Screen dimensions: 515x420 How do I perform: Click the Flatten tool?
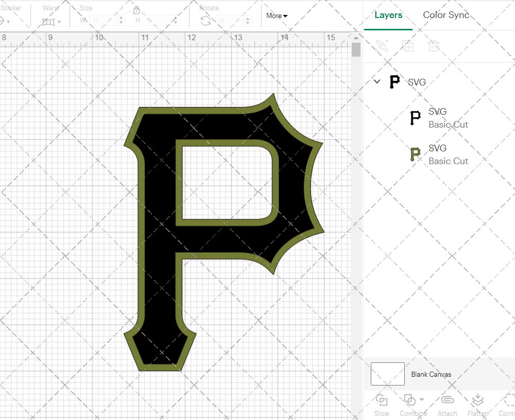pyautogui.click(x=478, y=406)
